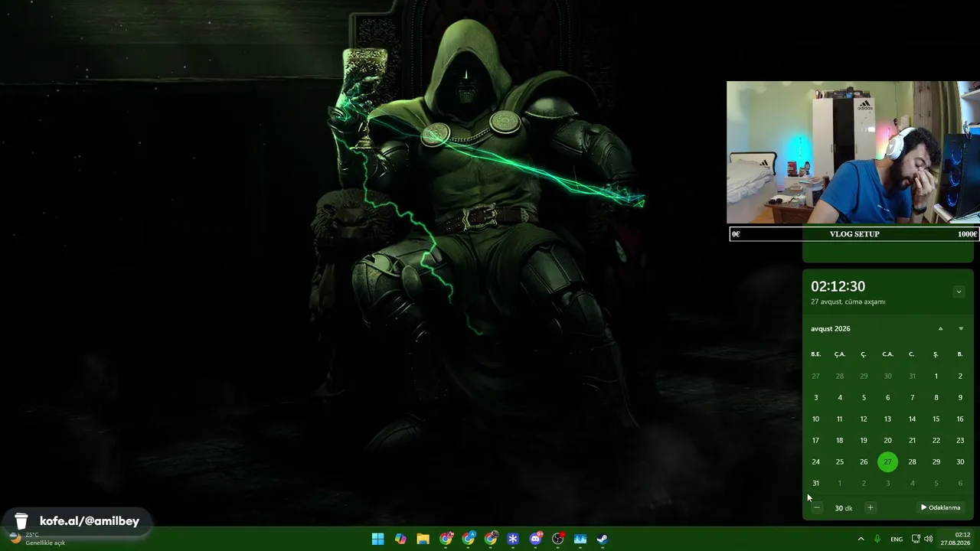Select 8 in the calendar
980x551 pixels.
click(936, 397)
